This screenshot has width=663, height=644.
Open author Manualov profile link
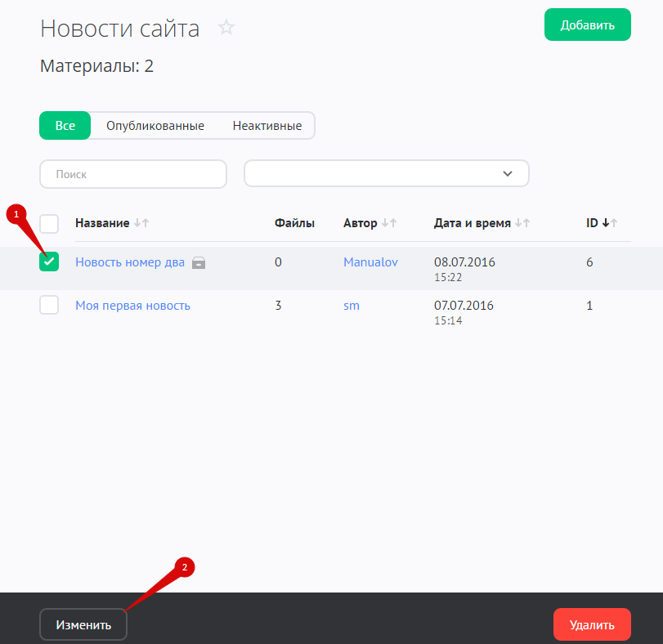[370, 262]
